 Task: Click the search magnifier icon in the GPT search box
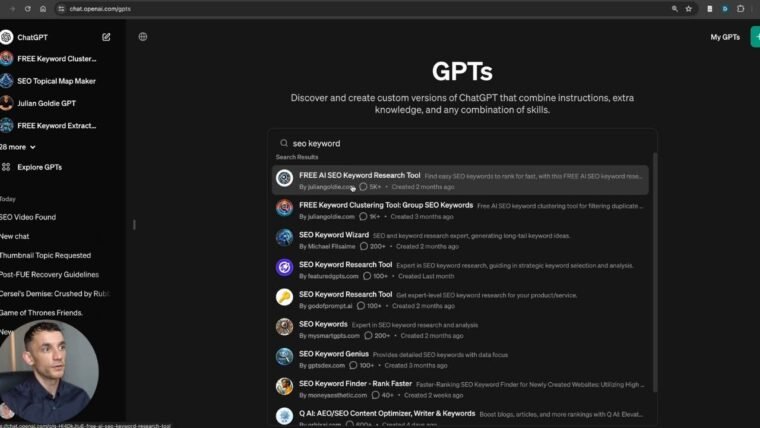[x=284, y=143]
